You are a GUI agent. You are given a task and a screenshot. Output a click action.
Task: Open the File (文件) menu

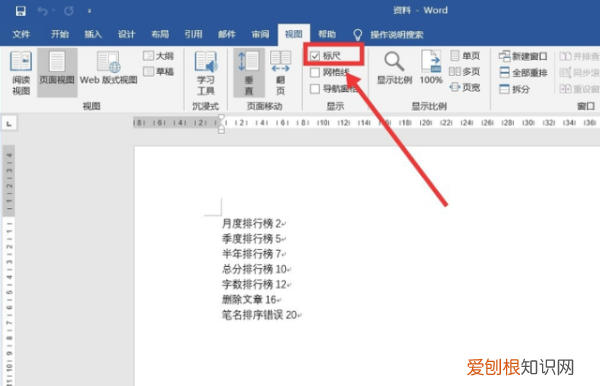coord(21,34)
